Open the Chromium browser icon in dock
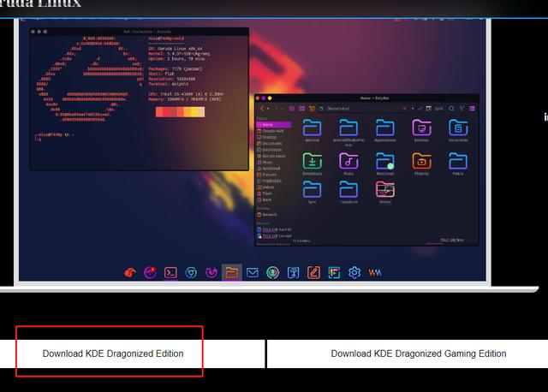This screenshot has width=548, height=392. click(x=191, y=272)
